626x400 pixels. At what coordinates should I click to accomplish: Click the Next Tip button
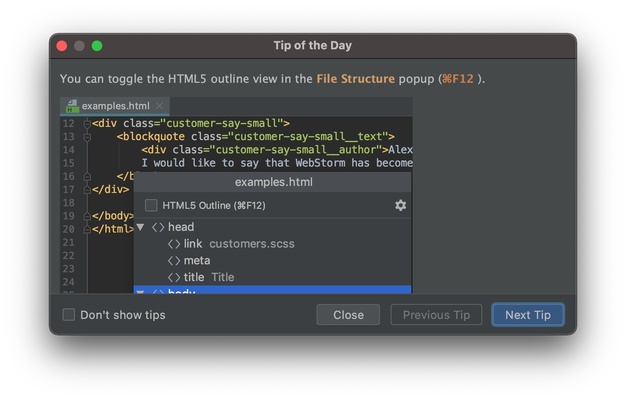click(x=528, y=315)
